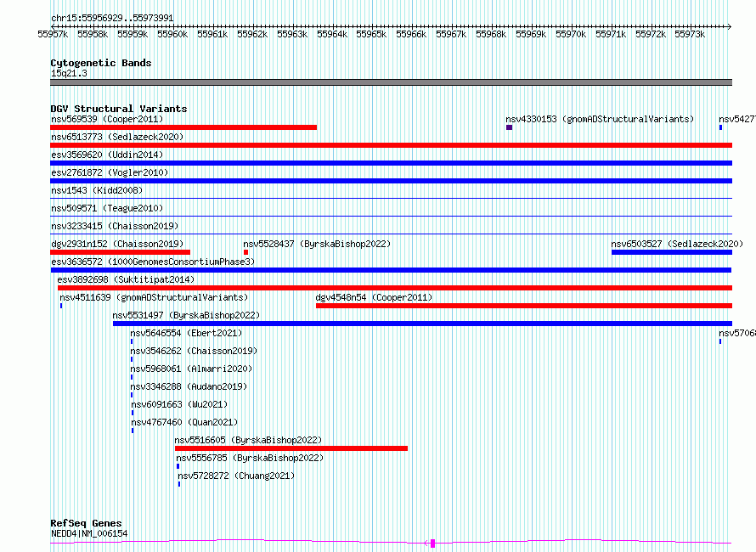Click the esv3569620 (Uddin2014) label
Image resolution: width=756 pixels, height=552 pixels.
[x=107, y=155]
